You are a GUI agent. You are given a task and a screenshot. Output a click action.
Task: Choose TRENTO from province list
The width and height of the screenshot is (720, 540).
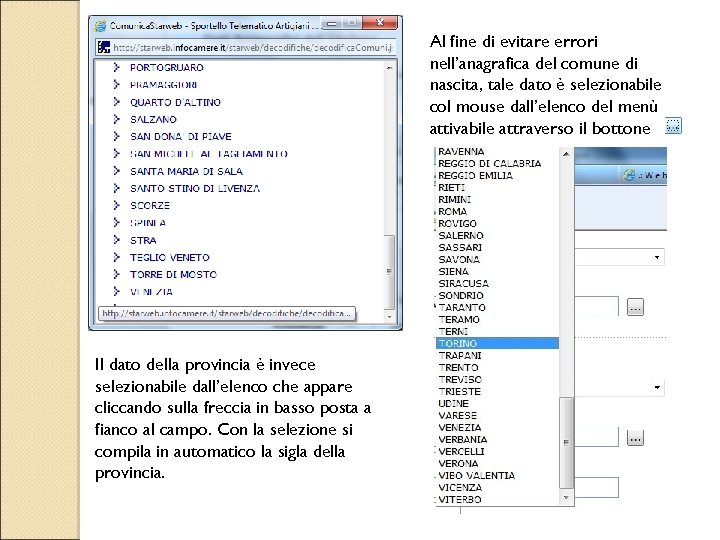point(458,367)
